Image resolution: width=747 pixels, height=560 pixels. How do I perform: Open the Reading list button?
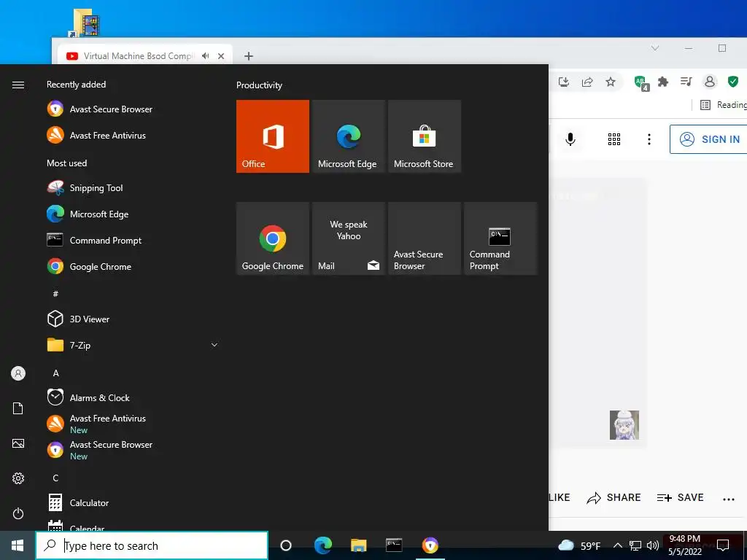(x=723, y=105)
